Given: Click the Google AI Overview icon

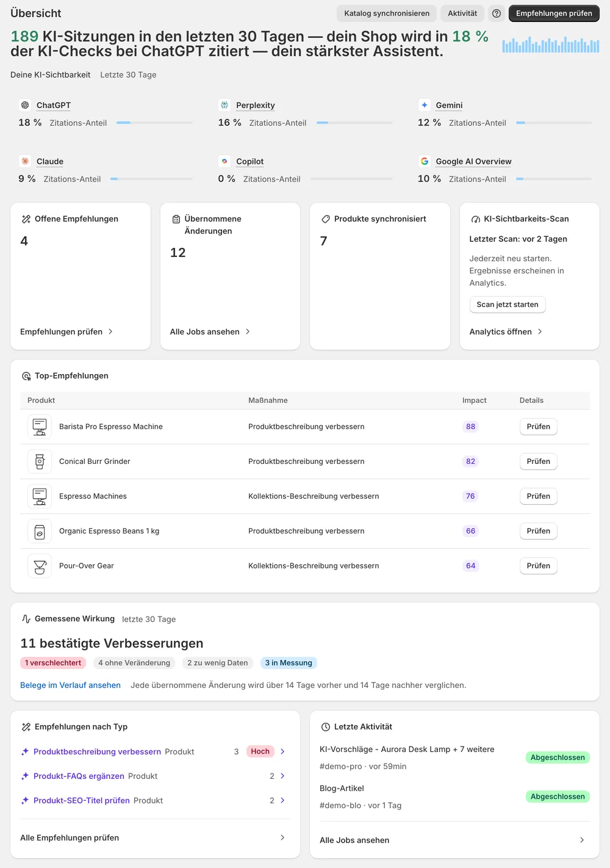Looking at the screenshot, I should 425,161.
